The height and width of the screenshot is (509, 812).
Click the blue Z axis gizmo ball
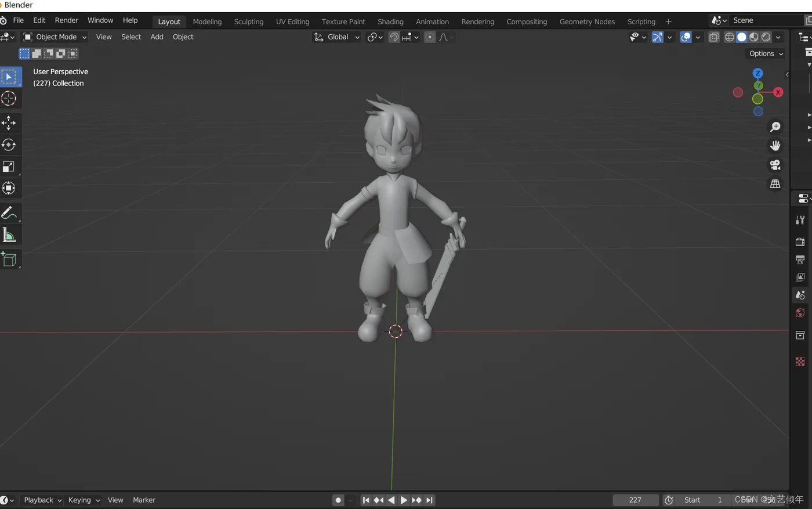pos(757,73)
